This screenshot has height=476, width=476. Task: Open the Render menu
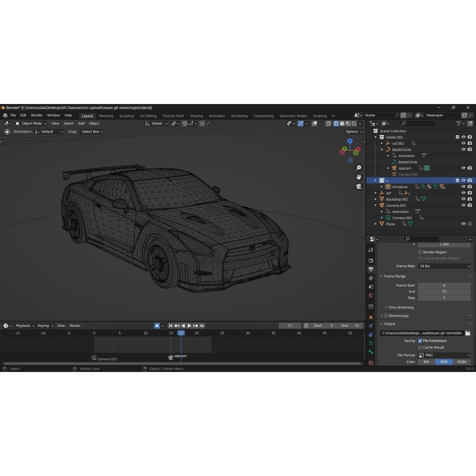pyautogui.click(x=37, y=115)
